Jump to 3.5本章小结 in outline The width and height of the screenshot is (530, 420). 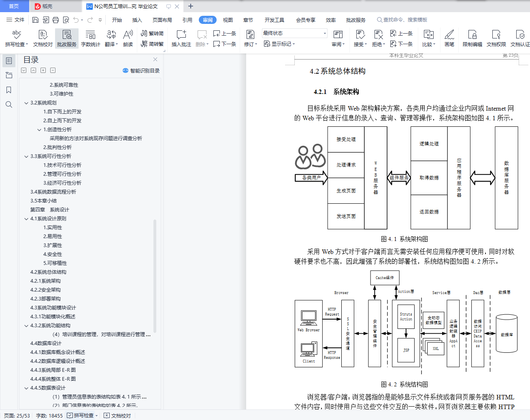tap(43, 201)
